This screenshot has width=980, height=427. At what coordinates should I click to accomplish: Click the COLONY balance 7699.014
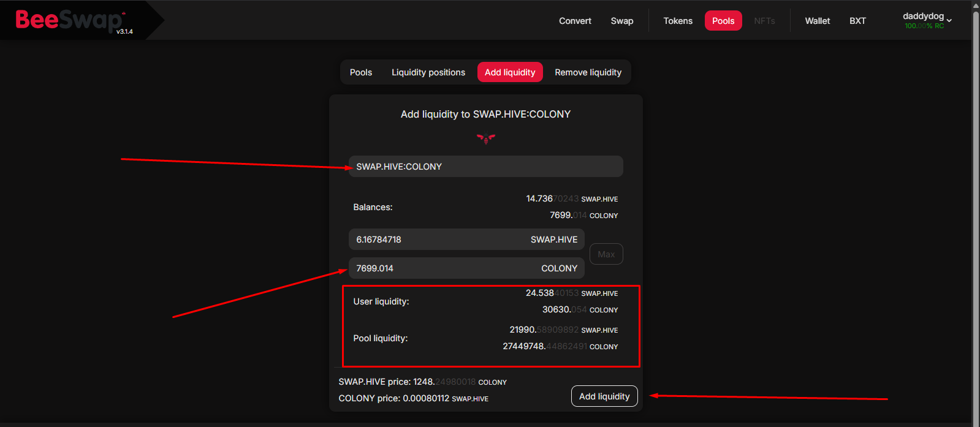(x=583, y=215)
